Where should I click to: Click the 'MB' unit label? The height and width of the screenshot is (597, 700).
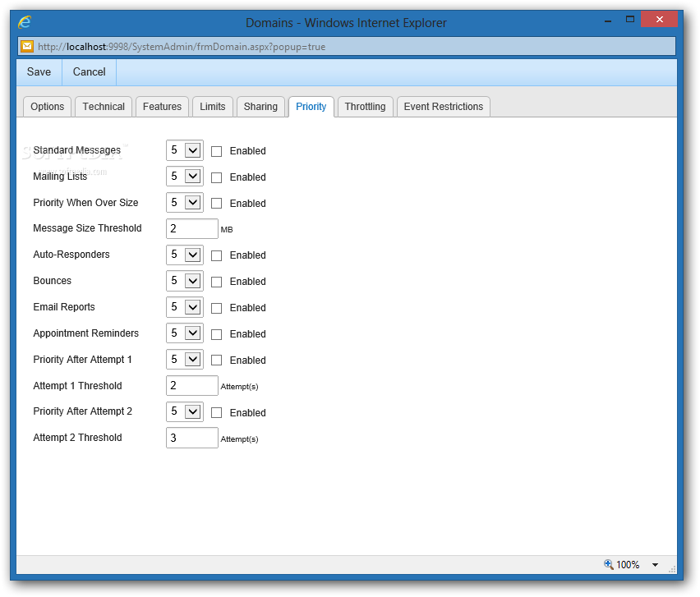click(x=227, y=230)
